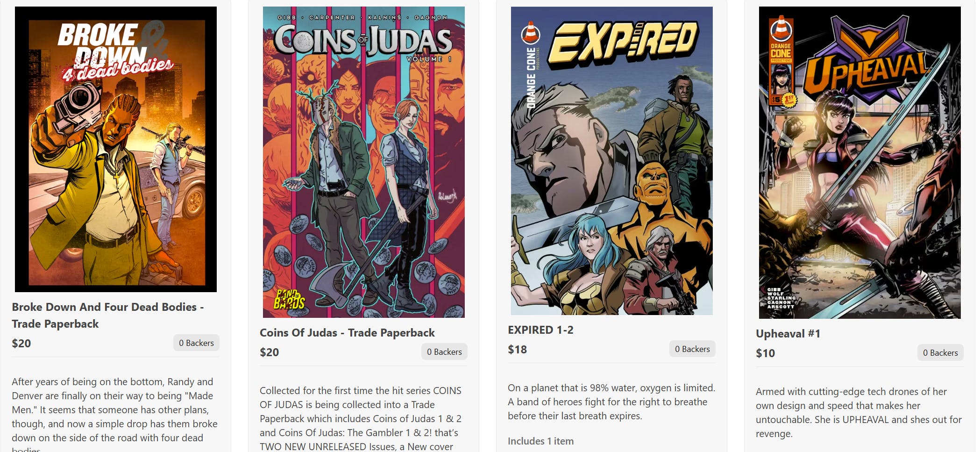This screenshot has height=452, width=980.
Task: Open the Coins of Judas cover image
Action: tap(364, 162)
